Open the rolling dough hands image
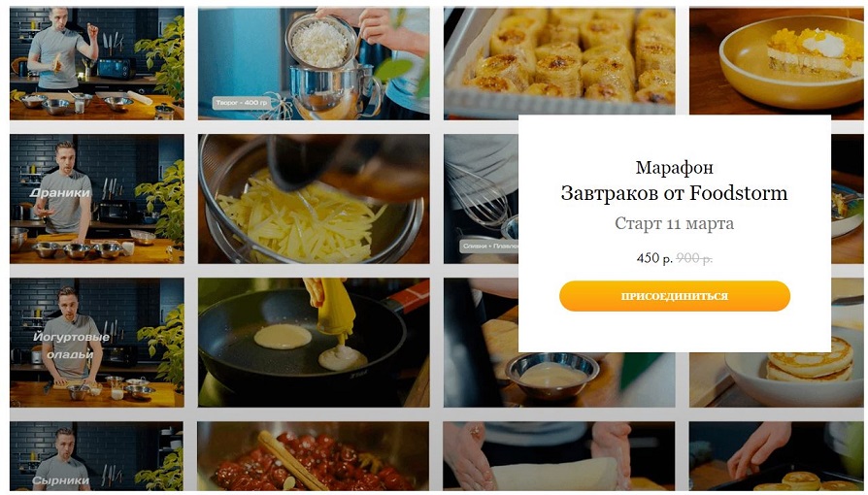 pyautogui.click(x=559, y=455)
